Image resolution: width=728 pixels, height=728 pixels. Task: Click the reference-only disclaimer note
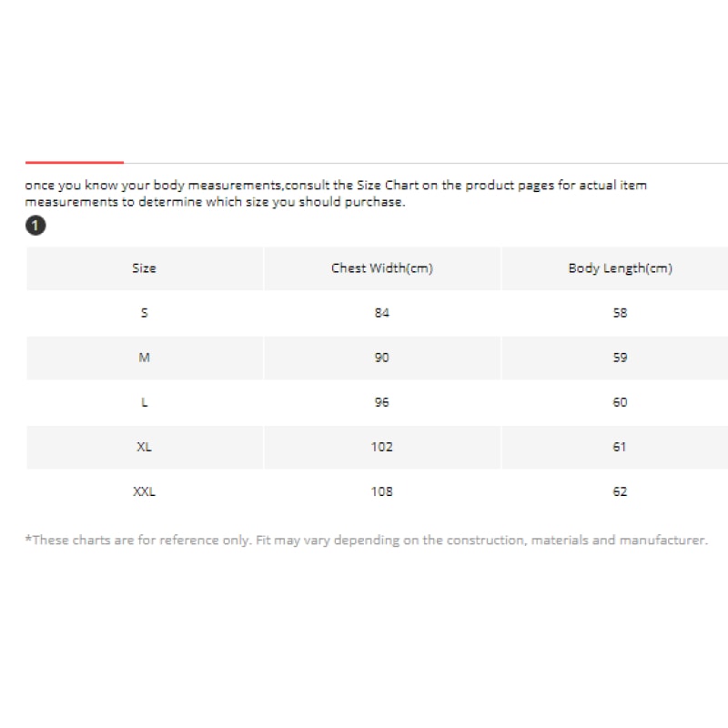[x=366, y=540]
